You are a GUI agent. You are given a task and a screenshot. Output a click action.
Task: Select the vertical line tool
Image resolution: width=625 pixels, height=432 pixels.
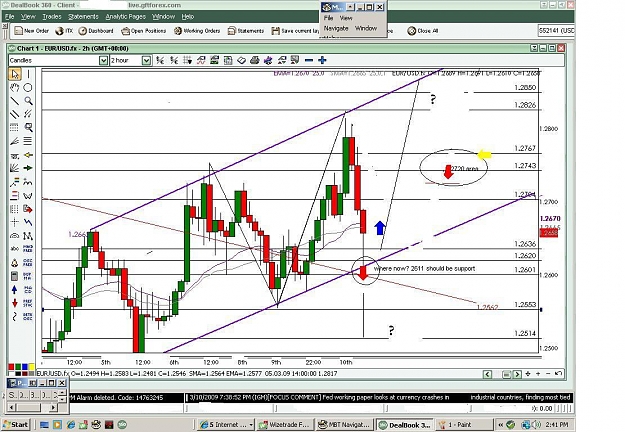[x=28, y=74]
